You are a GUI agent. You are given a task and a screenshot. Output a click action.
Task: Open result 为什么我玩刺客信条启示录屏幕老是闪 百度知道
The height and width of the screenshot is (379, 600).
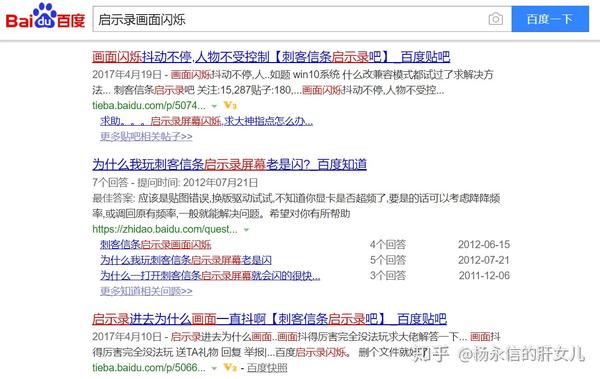pos(230,165)
